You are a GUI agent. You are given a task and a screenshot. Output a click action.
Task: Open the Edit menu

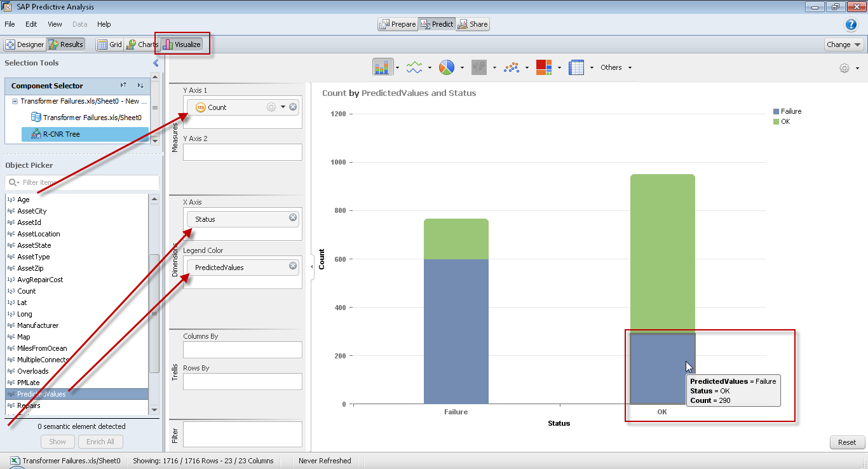point(31,24)
